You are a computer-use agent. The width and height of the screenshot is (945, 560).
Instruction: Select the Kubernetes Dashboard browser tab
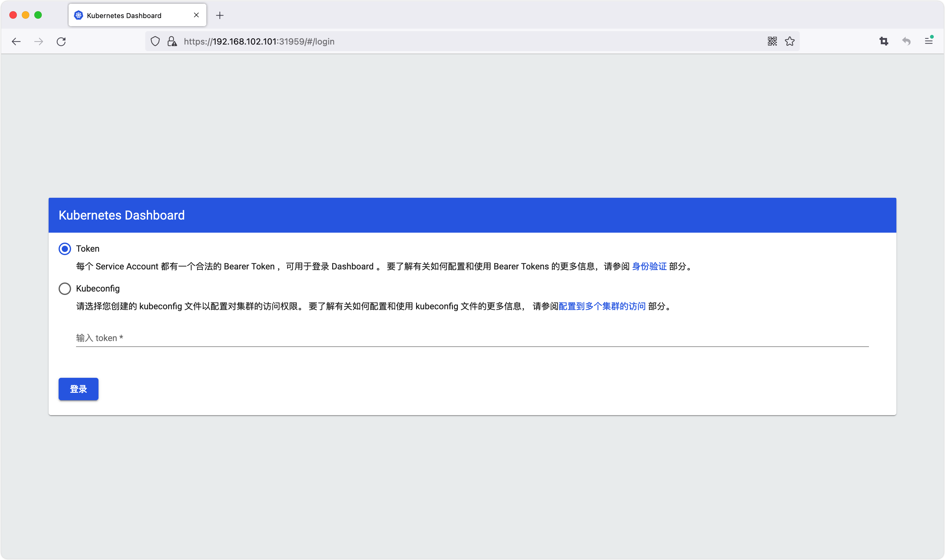(x=137, y=15)
